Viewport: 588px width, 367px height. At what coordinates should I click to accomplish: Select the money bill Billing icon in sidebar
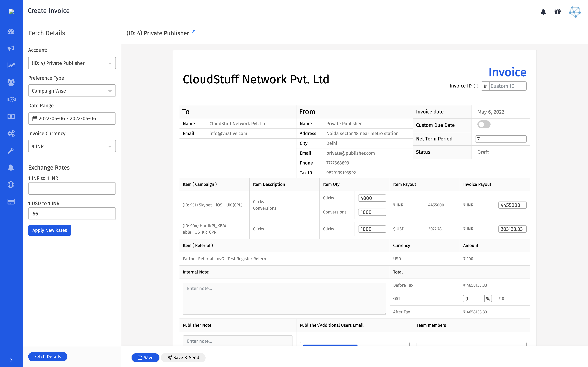[11, 116]
